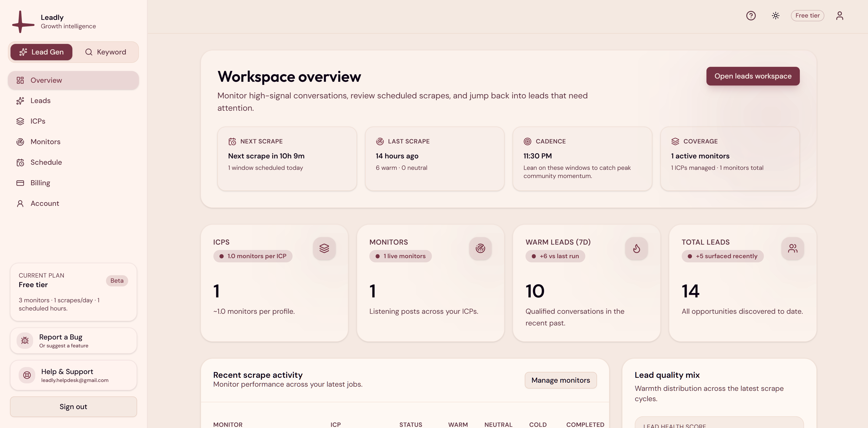Click the flame icon on Warm Leads card
The image size is (868, 428).
click(636, 249)
